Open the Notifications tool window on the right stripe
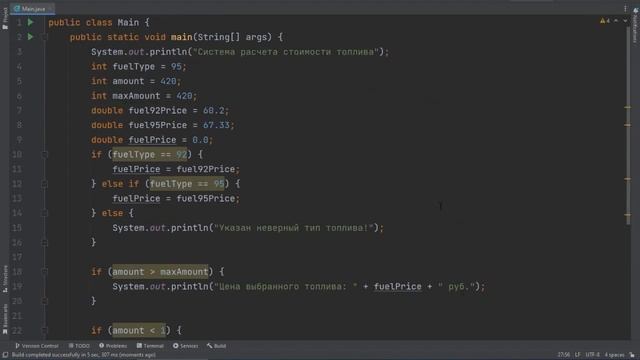Viewport: 640px width, 360px height. point(636,25)
